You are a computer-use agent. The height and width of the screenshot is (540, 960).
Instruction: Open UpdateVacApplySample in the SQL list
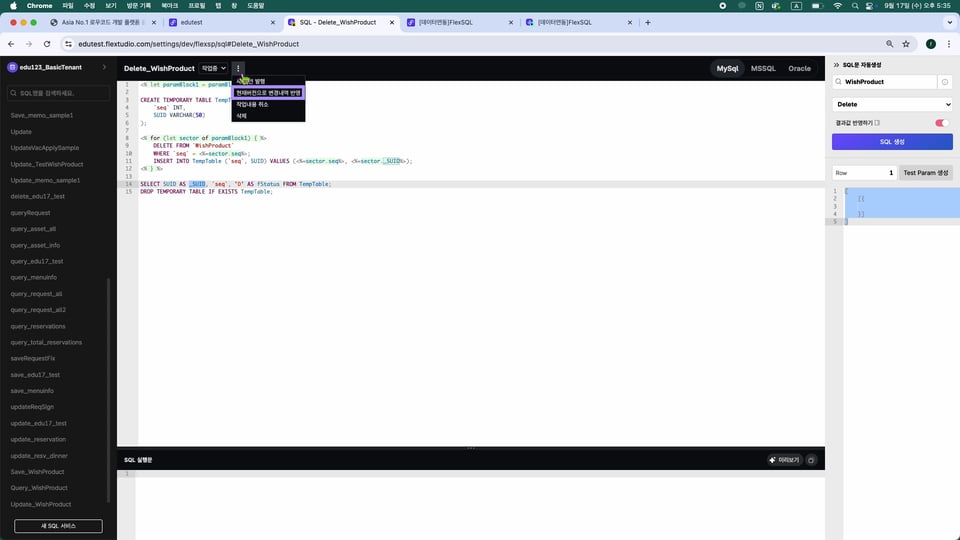click(x=45, y=148)
